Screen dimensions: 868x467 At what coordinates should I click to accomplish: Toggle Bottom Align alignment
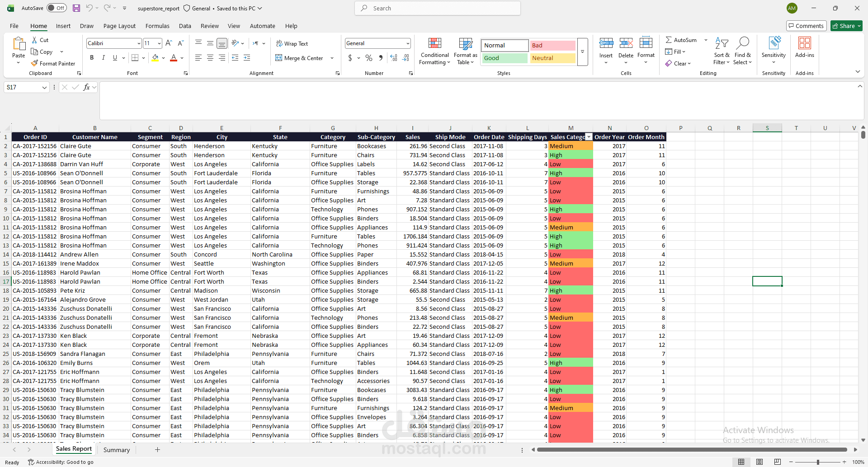222,43
